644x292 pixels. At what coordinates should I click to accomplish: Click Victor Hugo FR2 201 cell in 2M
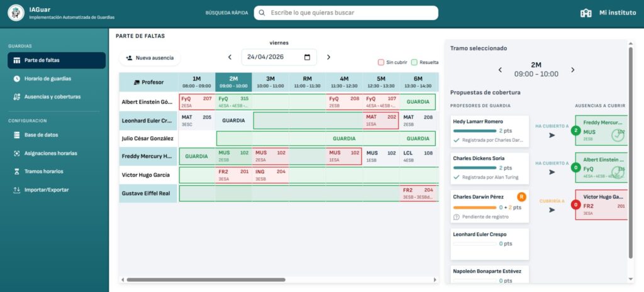click(x=233, y=175)
